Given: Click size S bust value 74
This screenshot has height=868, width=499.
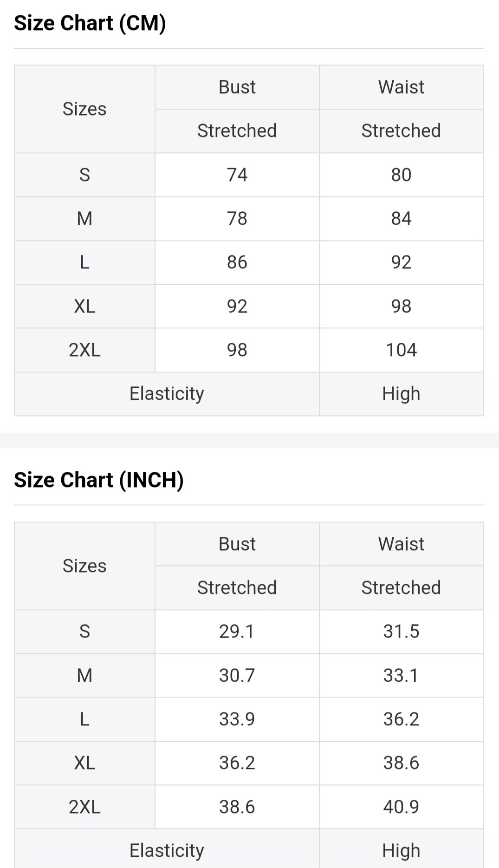Looking at the screenshot, I should coord(237,175).
